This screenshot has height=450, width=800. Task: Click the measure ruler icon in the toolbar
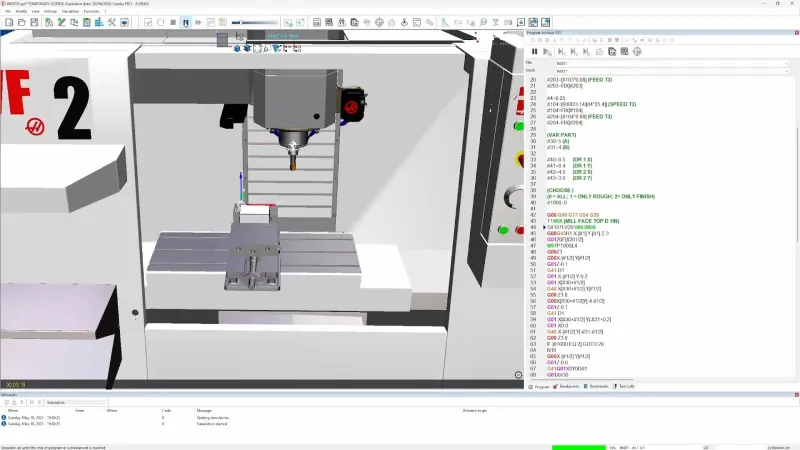[x=445, y=22]
